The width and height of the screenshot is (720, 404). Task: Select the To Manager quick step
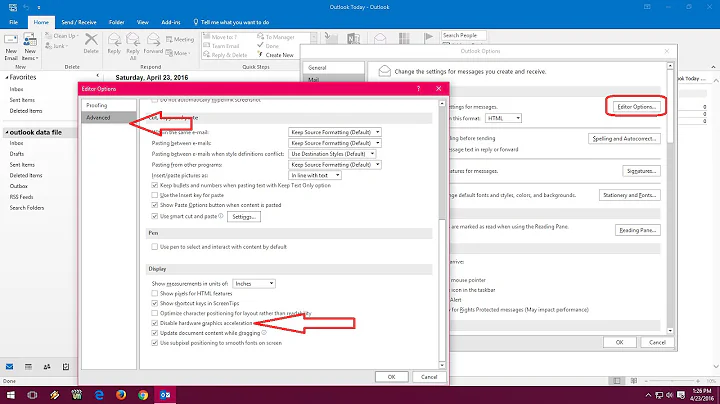click(276, 37)
